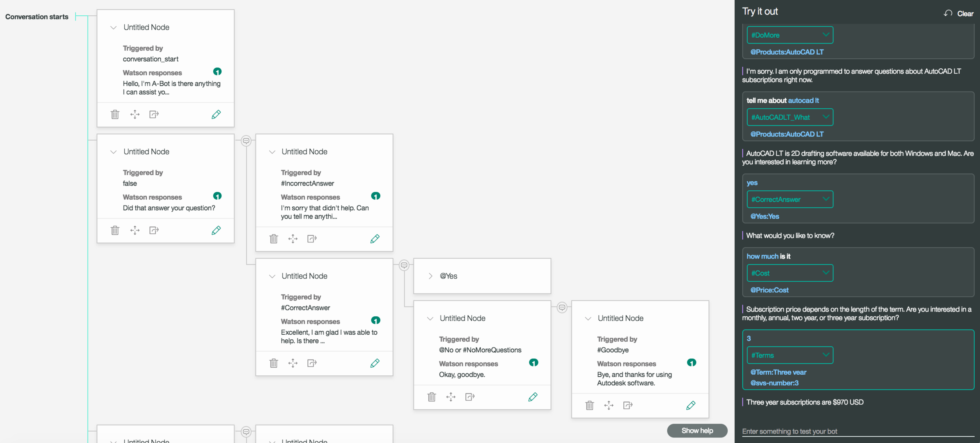Viewport: 980px width, 443px height.
Task: Open the #Terms intent dropdown
Action: [x=789, y=355]
